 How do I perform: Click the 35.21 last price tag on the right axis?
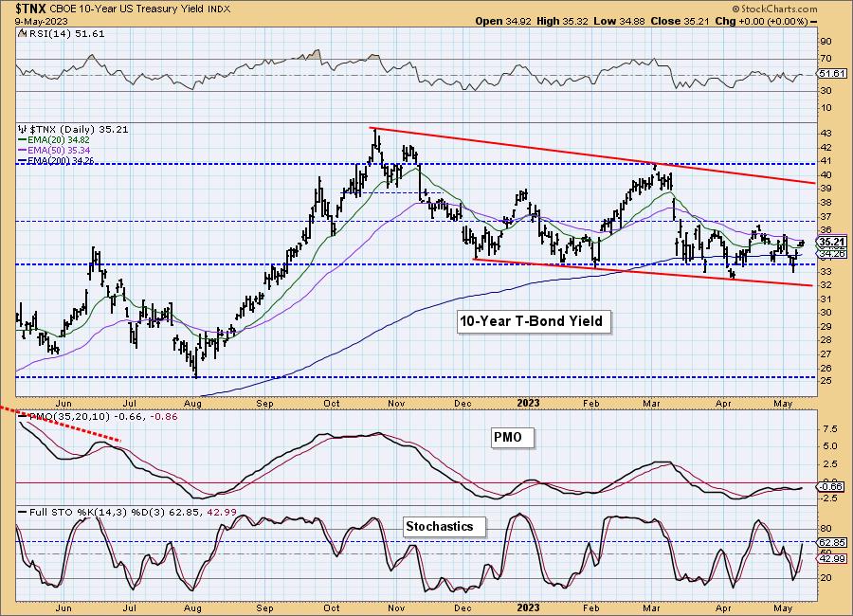pos(832,242)
